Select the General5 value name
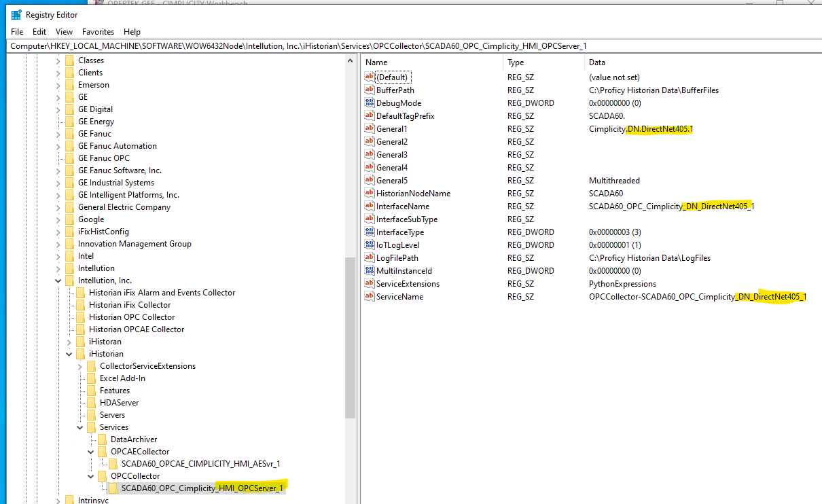The width and height of the screenshot is (822, 504). tap(392, 180)
